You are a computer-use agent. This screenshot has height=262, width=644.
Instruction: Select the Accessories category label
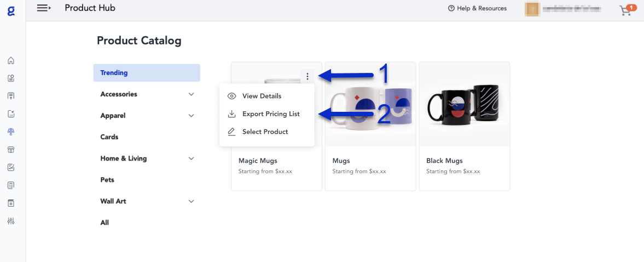[119, 94]
